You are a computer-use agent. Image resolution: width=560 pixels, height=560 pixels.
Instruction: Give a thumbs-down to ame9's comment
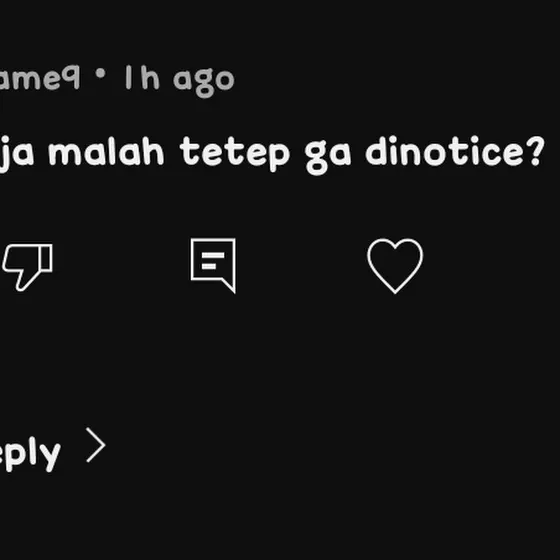click(28, 267)
